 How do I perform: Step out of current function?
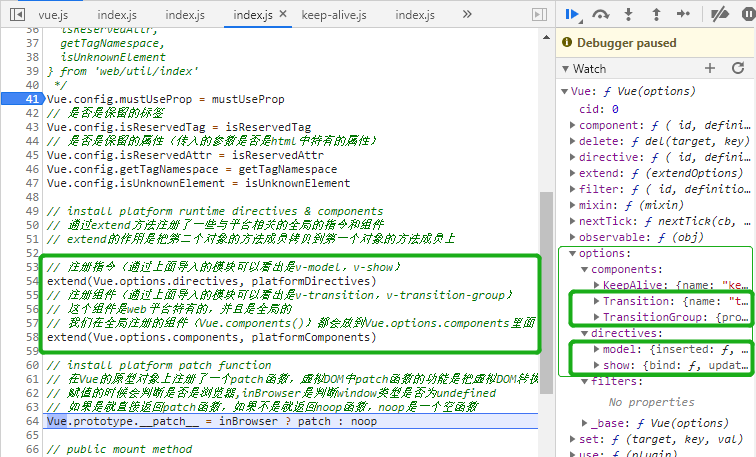656,14
